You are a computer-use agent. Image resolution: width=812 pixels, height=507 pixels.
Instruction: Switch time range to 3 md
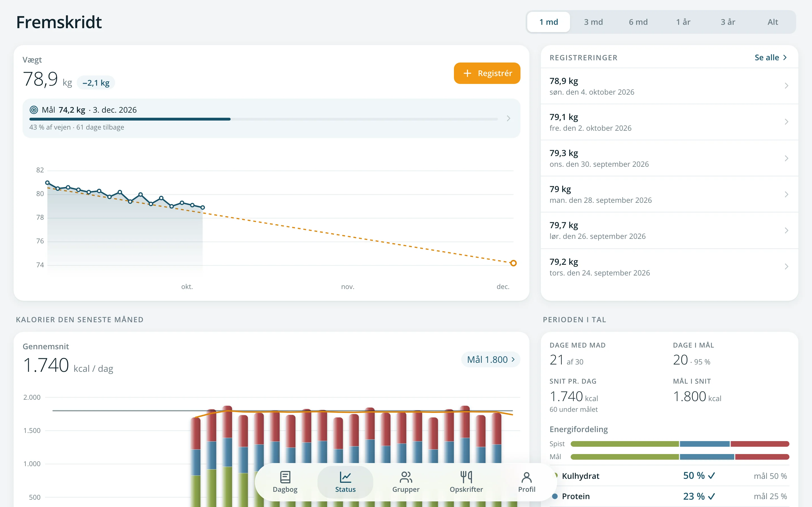click(x=593, y=22)
